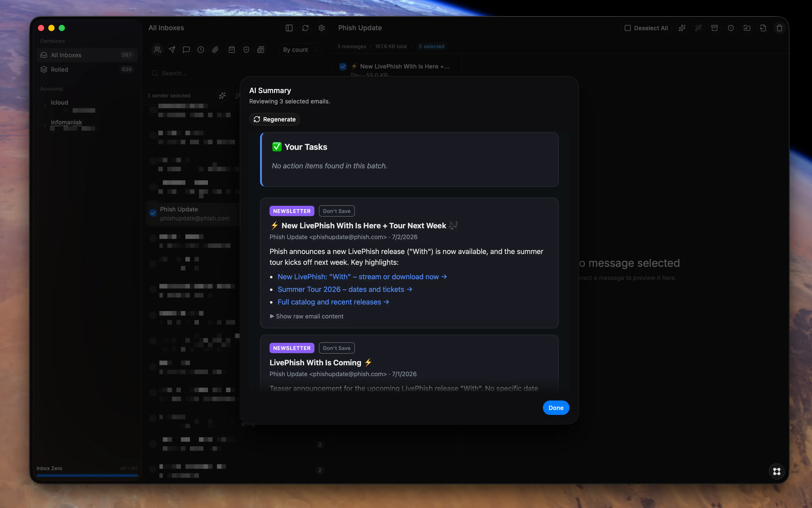Click the export file arrow icon
Image resolution: width=812 pixels, height=508 pixels.
763,28
